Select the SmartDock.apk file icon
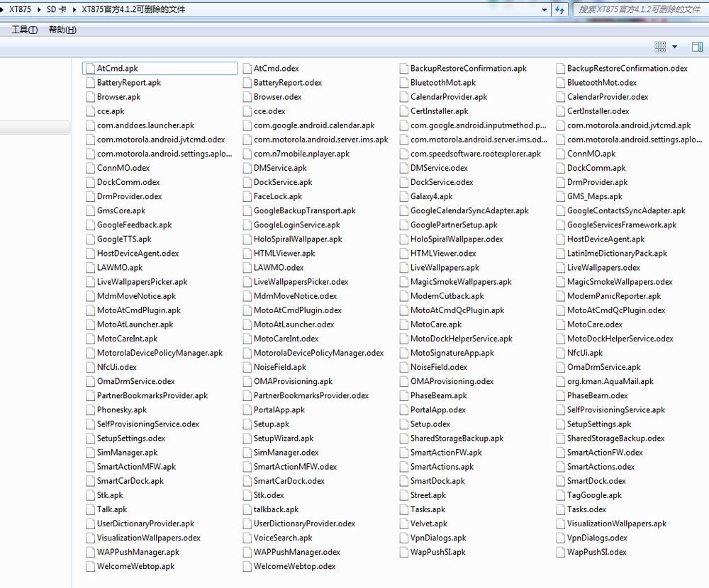The height and width of the screenshot is (588, 709). click(x=404, y=481)
